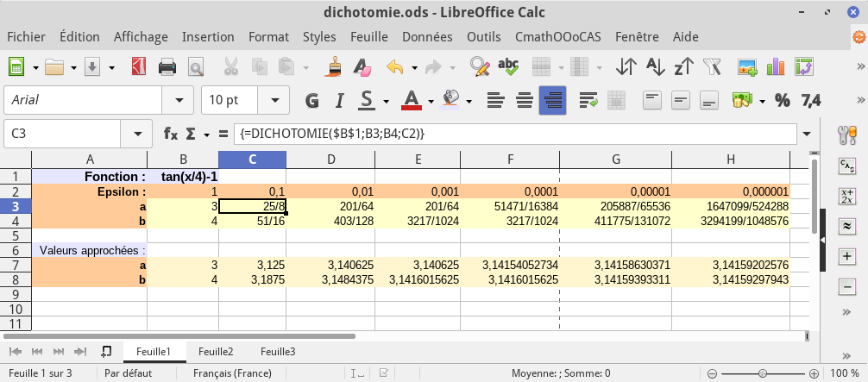
Task: Click the zoom in plus button
Action: tap(815, 374)
